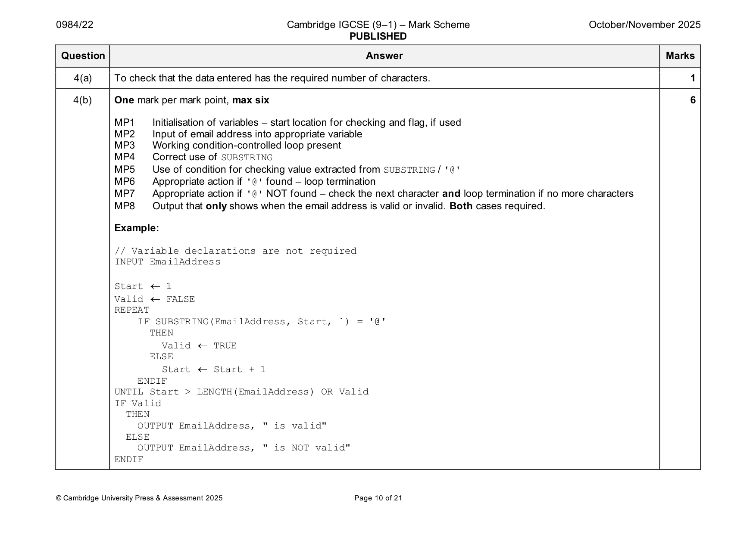Click the "Example:" heading
Image resolution: width=756 pixels, height=534 pixels.
[x=137, y=228]
